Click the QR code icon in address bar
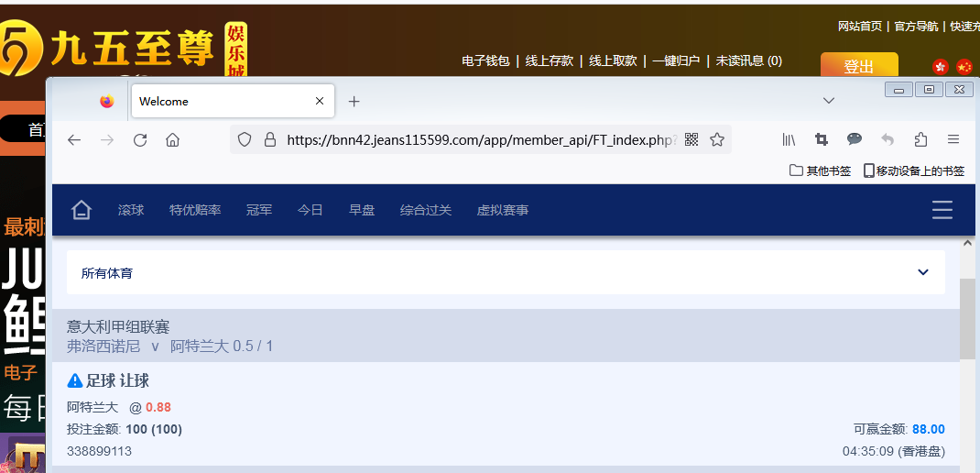Image resolution: width=980 pixels, height=473 pixels. (x=691, y=139)
